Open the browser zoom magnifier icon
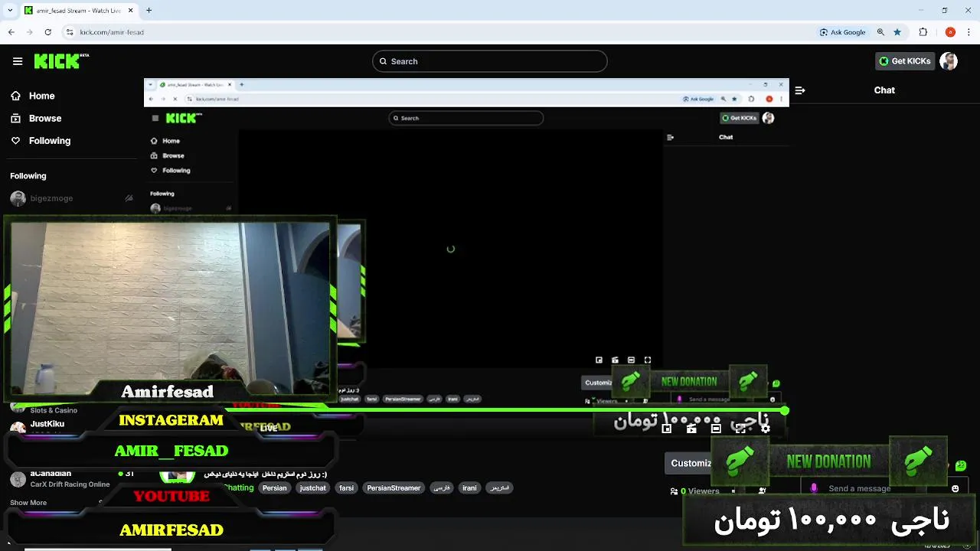This screenshot has height=551, width=980. point(880,32)
